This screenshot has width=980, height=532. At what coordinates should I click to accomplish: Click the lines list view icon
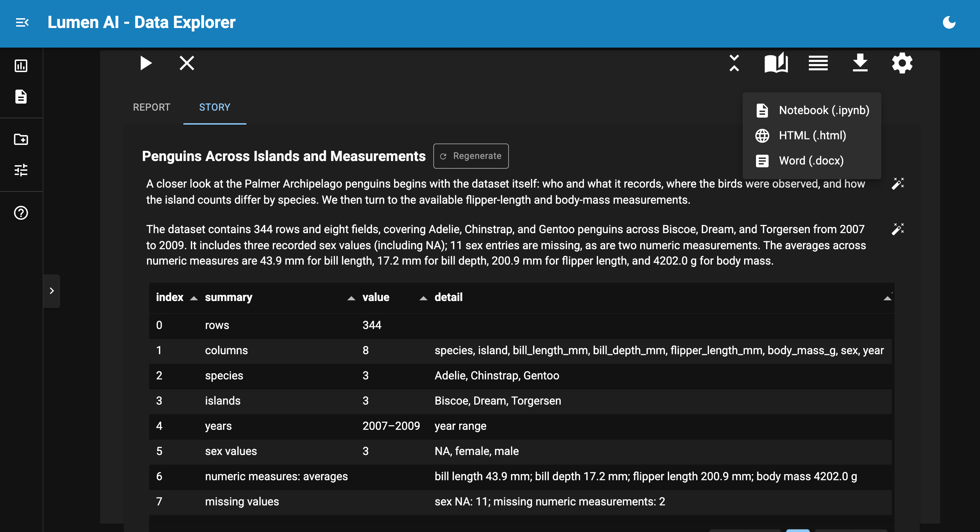pyautogui.click(x=818, y=63)
